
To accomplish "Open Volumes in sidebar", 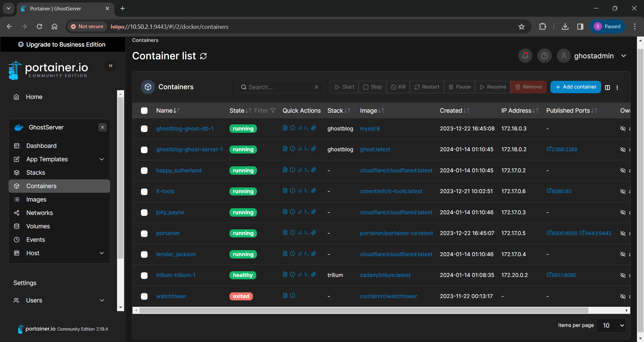I will (x=59, y=226).
